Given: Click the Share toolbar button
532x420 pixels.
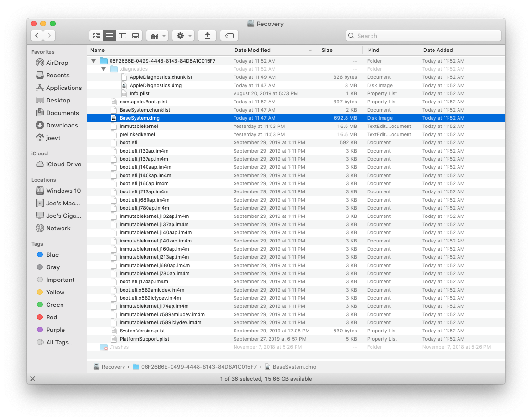Looking at the screenshot, I should [207, 36].
